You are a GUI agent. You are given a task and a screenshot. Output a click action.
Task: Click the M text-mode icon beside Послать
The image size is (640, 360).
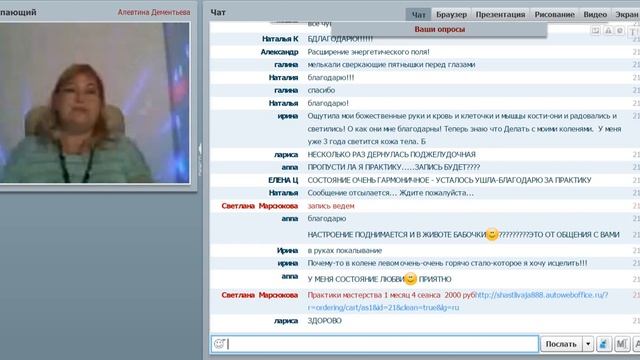(x=622, y=344)
